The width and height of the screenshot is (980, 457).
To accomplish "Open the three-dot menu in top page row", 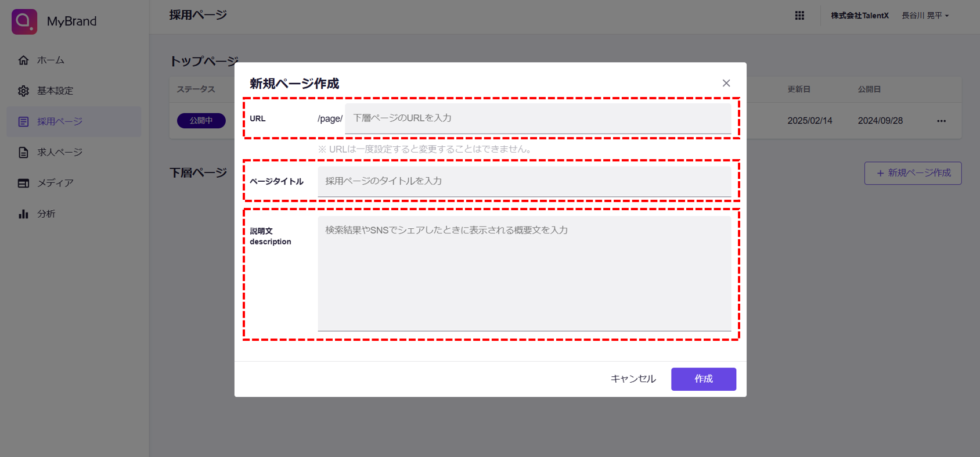I will [941, 121].
